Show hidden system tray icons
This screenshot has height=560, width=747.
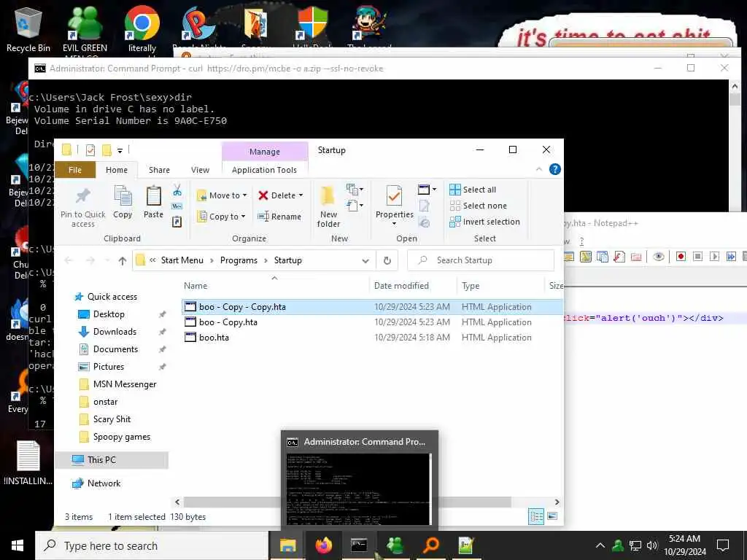pyautogui.click(x=600, y=545)
